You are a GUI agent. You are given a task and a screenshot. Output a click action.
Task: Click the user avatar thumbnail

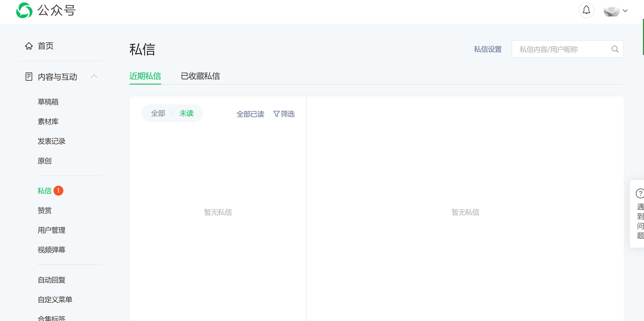[611, 11]
